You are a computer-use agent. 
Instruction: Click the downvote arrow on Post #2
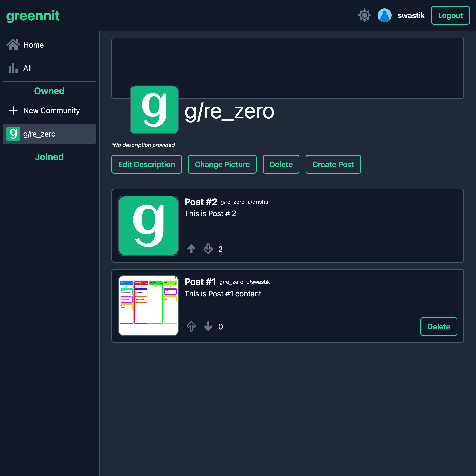click(x=208, y=249)
